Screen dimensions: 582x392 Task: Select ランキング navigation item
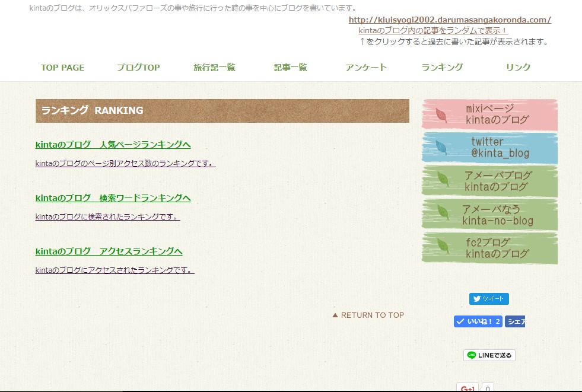pos(442,68)
